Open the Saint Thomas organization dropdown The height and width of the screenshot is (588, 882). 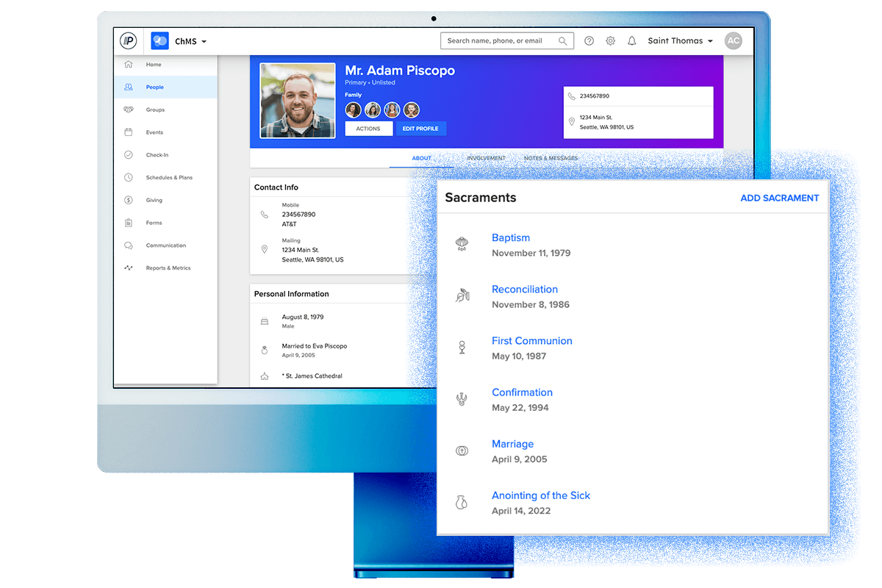(x=681, y=41)
